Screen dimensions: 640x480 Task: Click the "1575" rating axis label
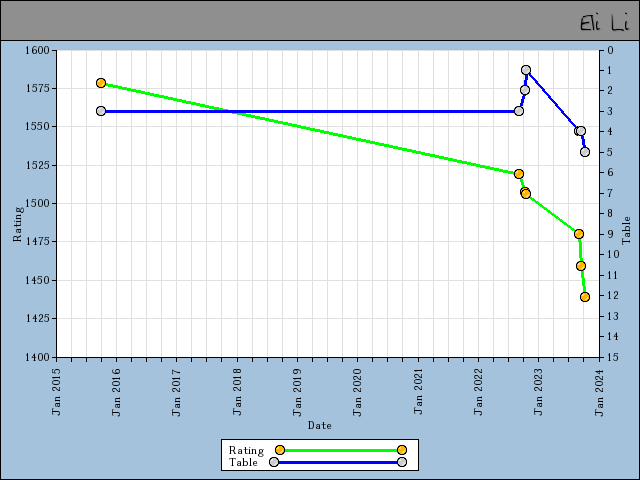coord(37,89)
